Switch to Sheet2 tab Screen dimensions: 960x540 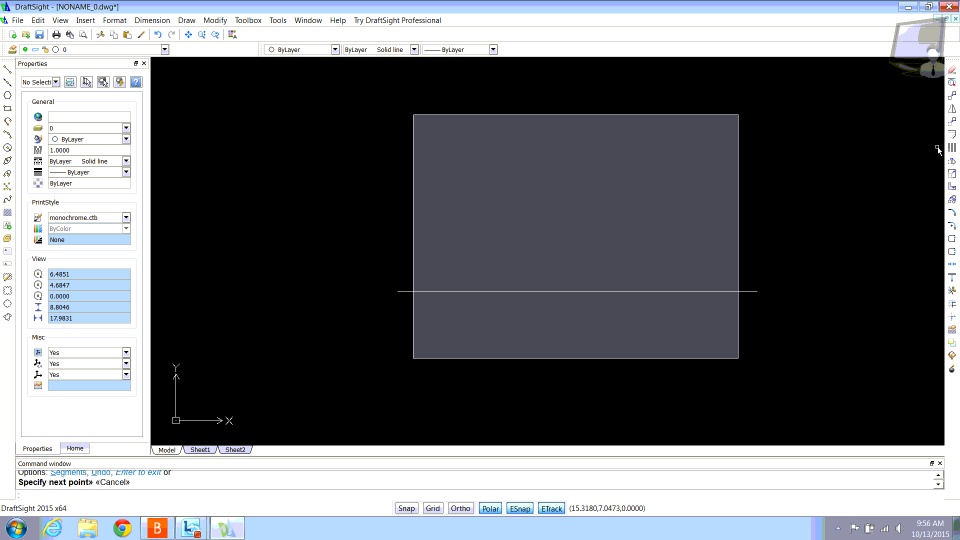235,449
